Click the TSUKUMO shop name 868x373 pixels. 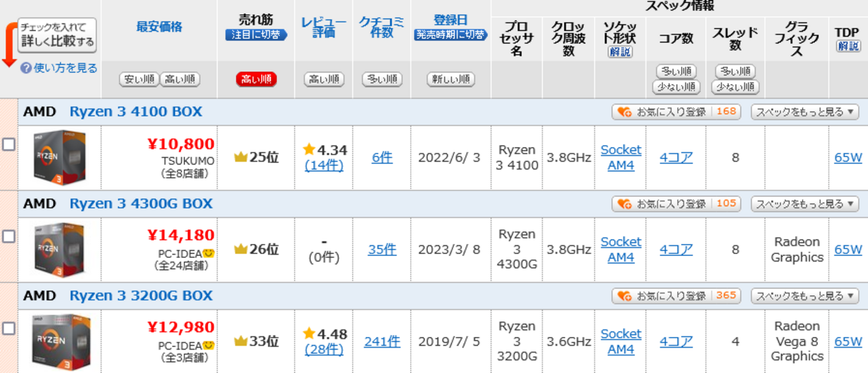click(x=188, y=162)
